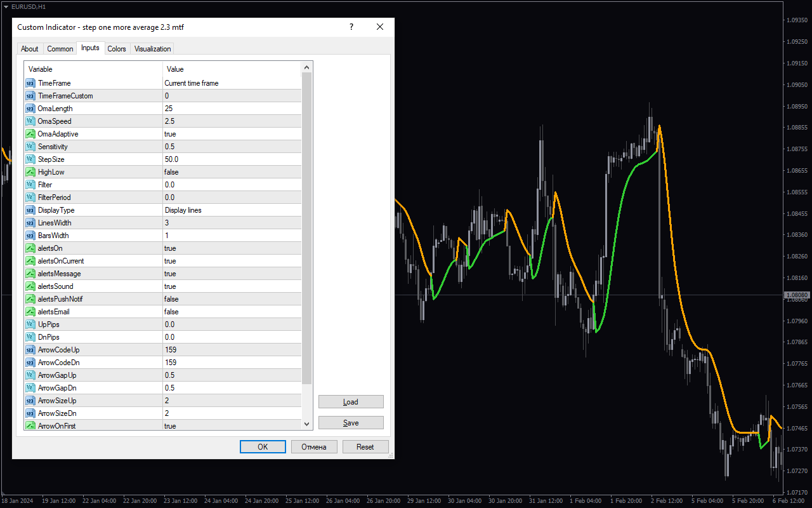Click the icon beside TimeFrame variable

[30, 83]
